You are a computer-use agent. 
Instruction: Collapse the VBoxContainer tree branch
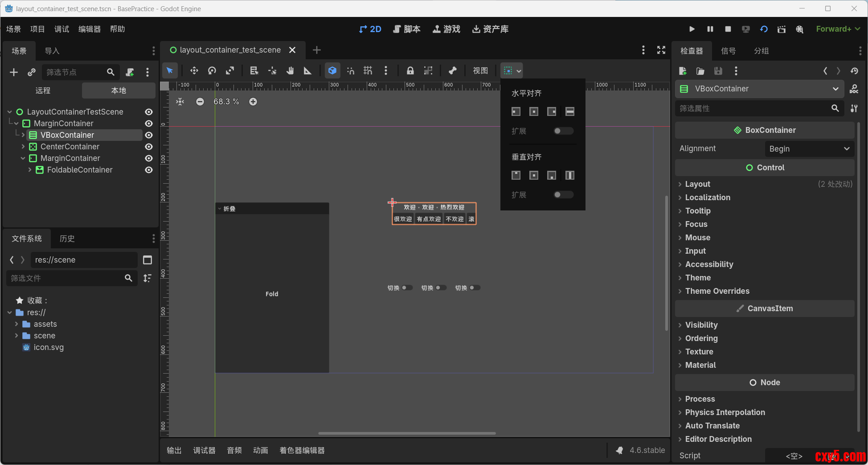pos(23,135)
